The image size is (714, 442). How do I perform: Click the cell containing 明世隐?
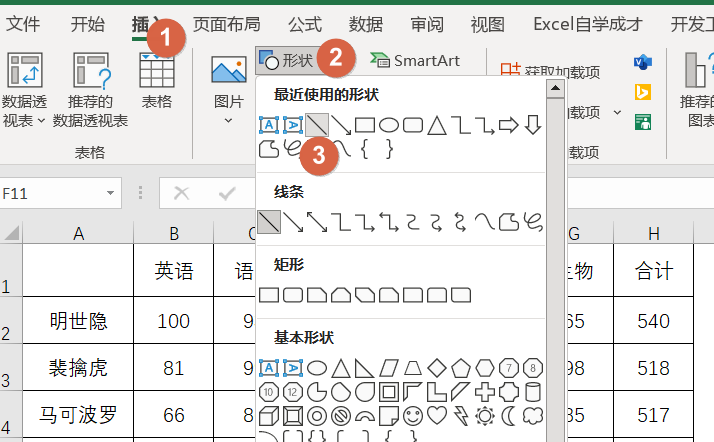[78, 320]
